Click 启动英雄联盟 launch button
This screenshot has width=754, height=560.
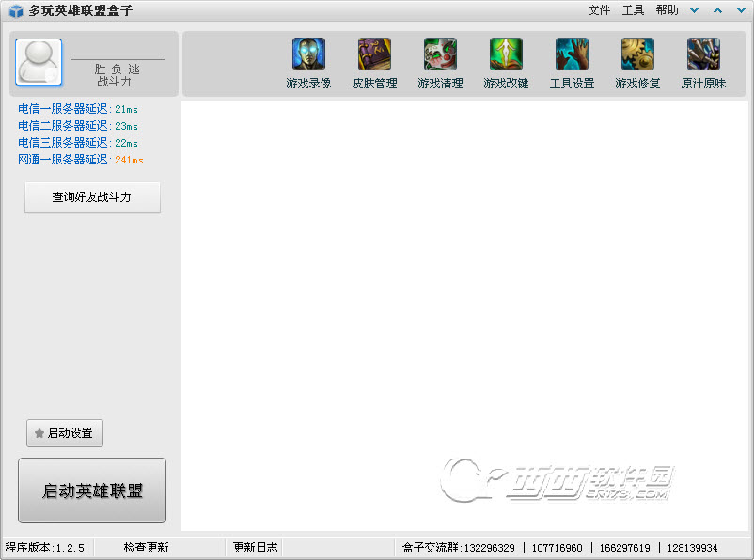[92, 490]
